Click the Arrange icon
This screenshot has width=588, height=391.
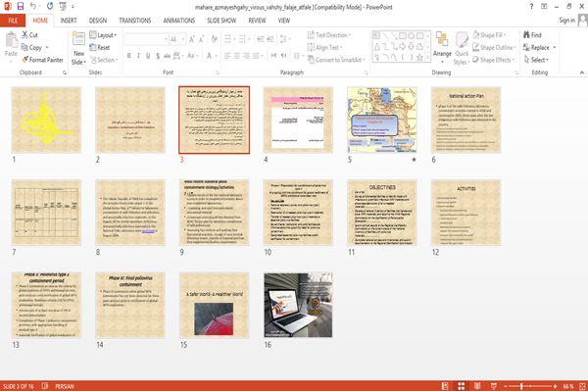point(442,40)
